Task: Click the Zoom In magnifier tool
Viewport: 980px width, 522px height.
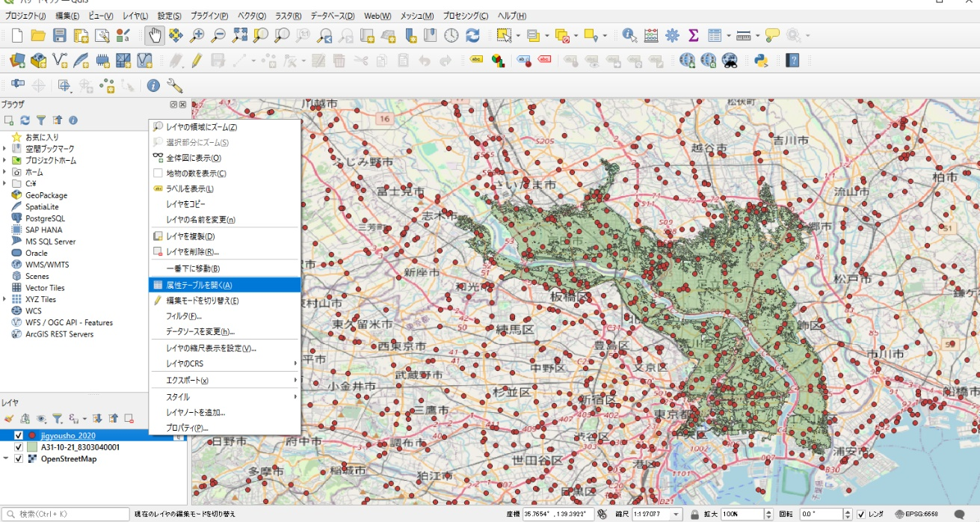Action: click(197, 35)
